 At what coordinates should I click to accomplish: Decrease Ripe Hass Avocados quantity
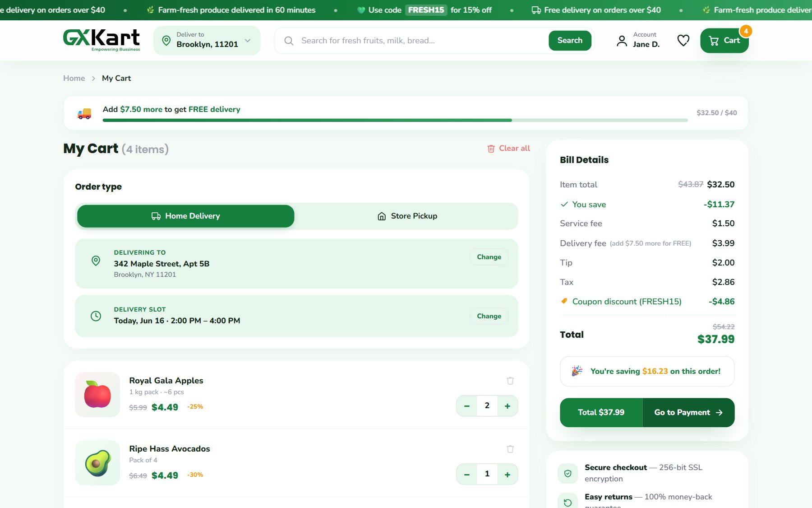point(467,474)
